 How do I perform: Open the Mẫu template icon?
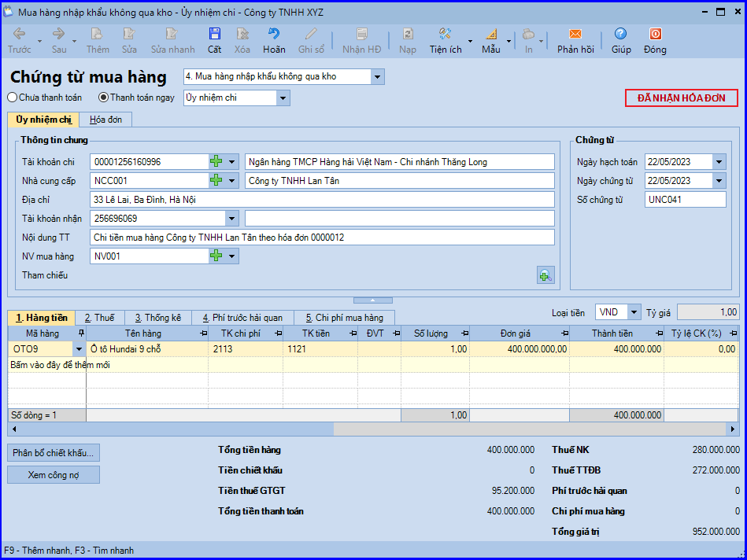490,33
